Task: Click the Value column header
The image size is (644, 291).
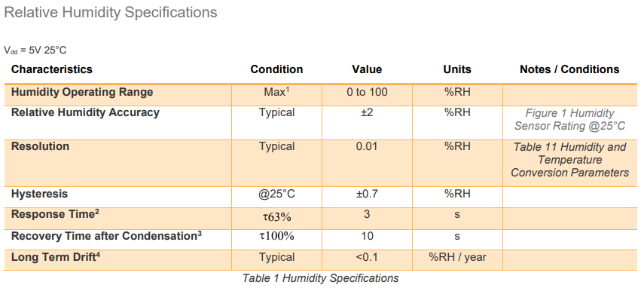Action: pos(367,69)
